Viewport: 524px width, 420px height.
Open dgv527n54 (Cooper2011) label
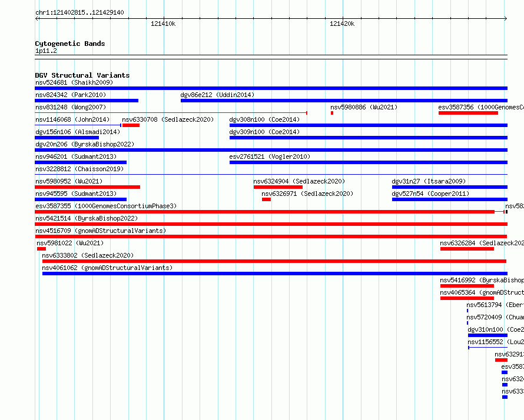pyautogui.click(x=430, y=194)
